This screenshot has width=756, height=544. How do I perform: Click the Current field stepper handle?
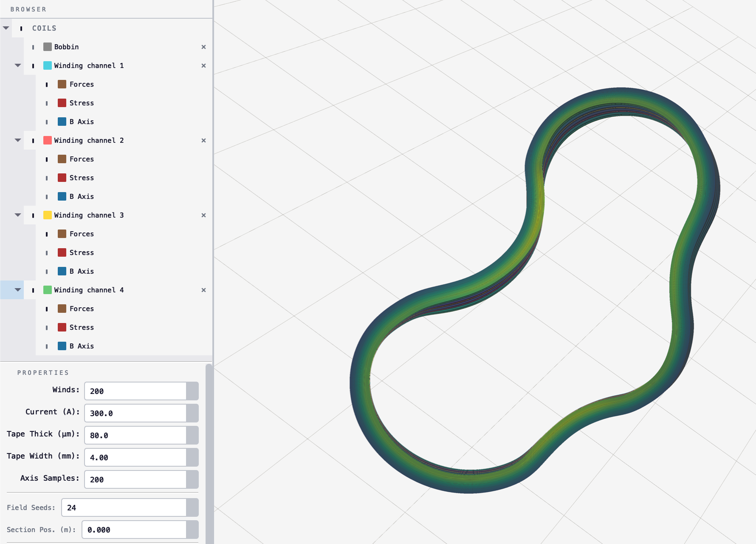pyautogui.click(x=192, y=413)
